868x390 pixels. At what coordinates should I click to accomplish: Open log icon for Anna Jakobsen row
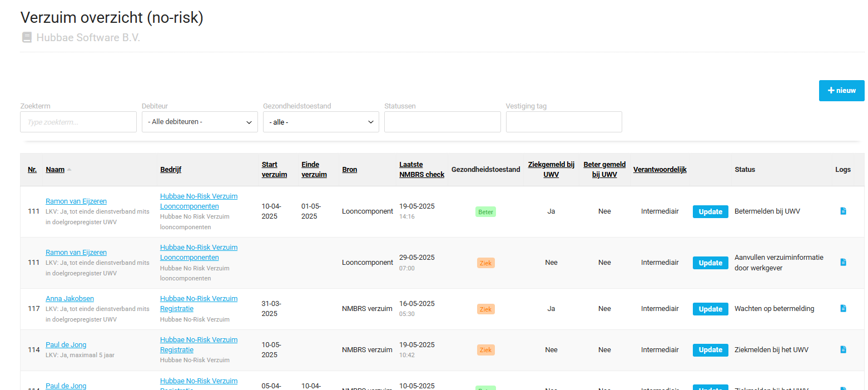pos(843,308)
